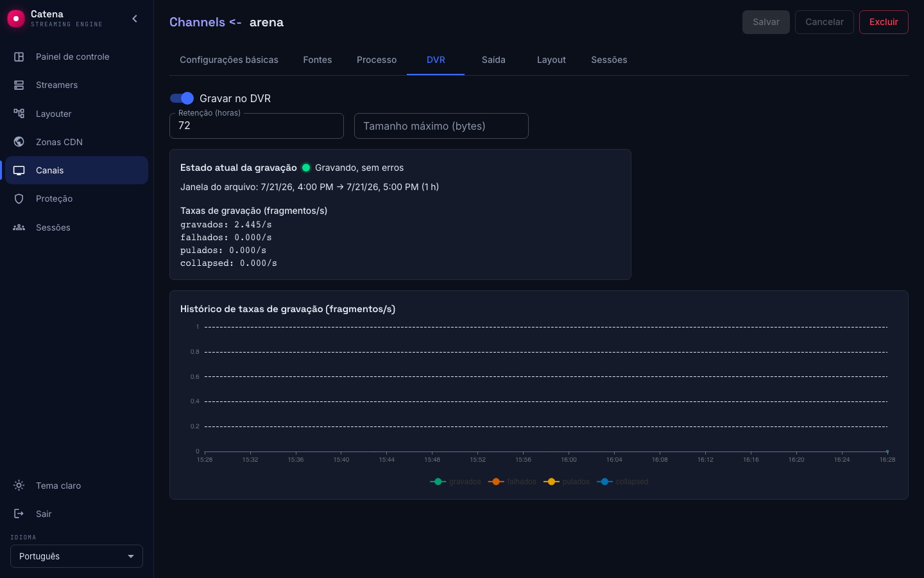
Task: Click the Janela do arquivo time range text
Action: 310,187
